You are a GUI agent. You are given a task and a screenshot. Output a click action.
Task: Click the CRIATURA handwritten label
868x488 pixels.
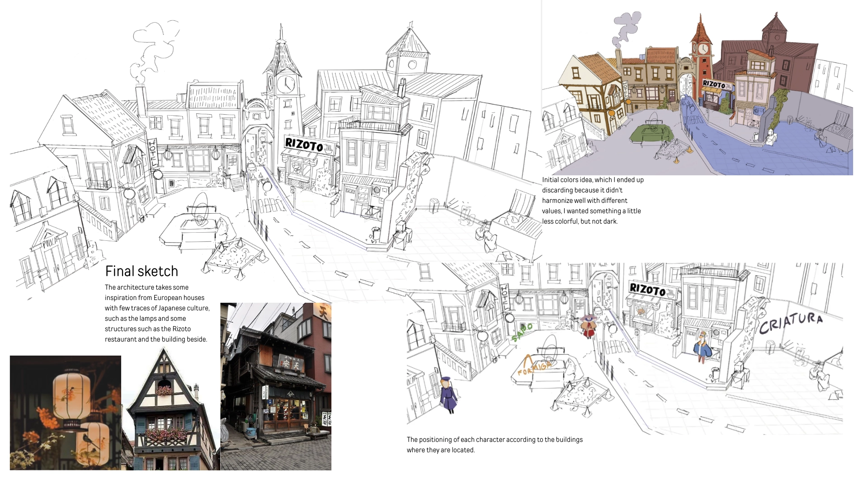pos(791,322)
